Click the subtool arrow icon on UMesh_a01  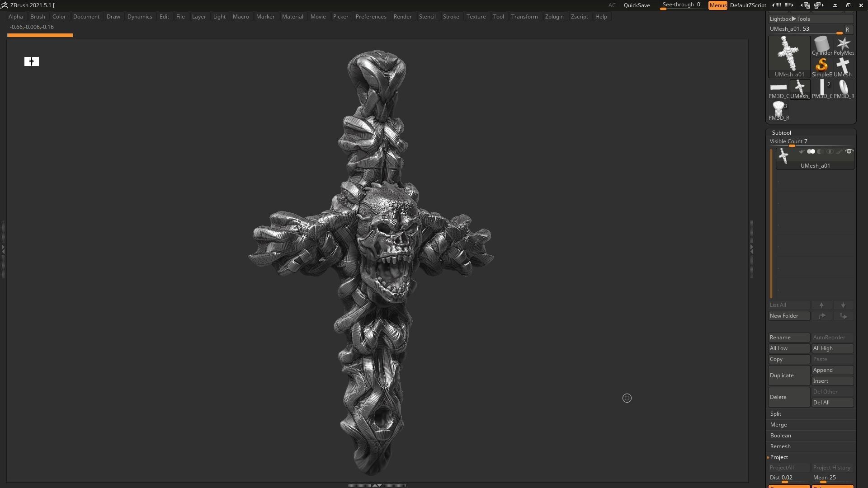coord(802,152)
